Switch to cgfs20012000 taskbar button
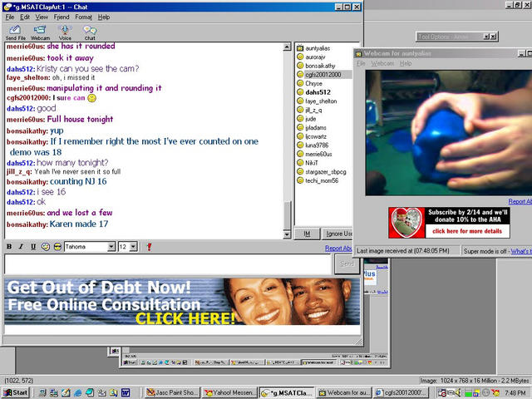 click(x=401, y=392)
